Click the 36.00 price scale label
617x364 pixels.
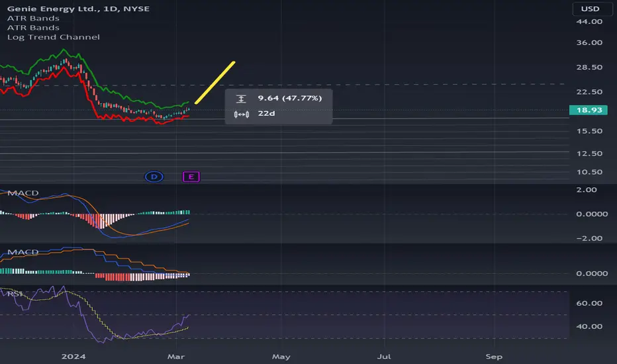click(589, 42)
